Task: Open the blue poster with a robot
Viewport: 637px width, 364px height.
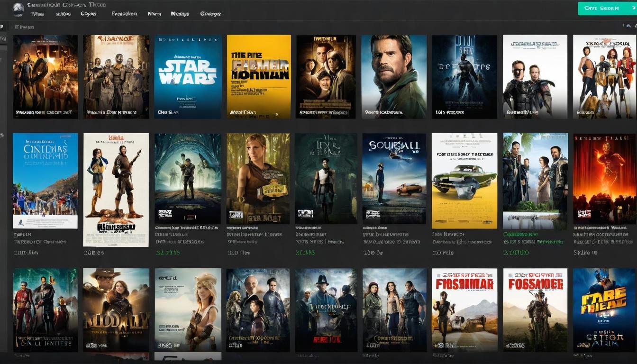Action: click(604, 310)
